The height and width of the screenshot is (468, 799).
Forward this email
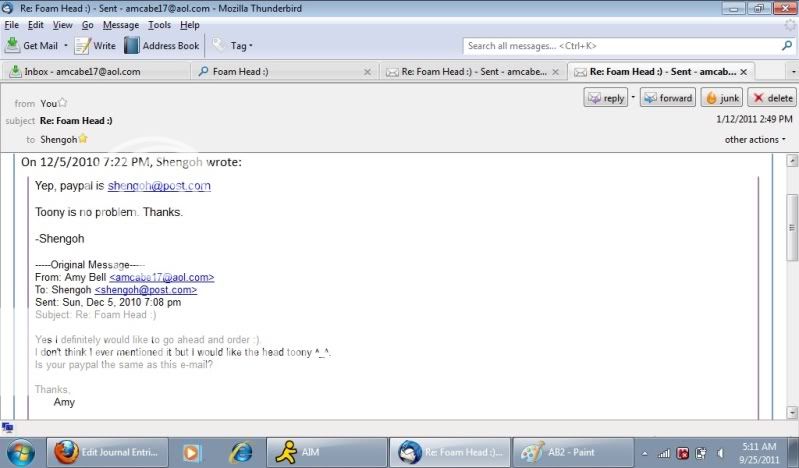[x=668, y=98]
